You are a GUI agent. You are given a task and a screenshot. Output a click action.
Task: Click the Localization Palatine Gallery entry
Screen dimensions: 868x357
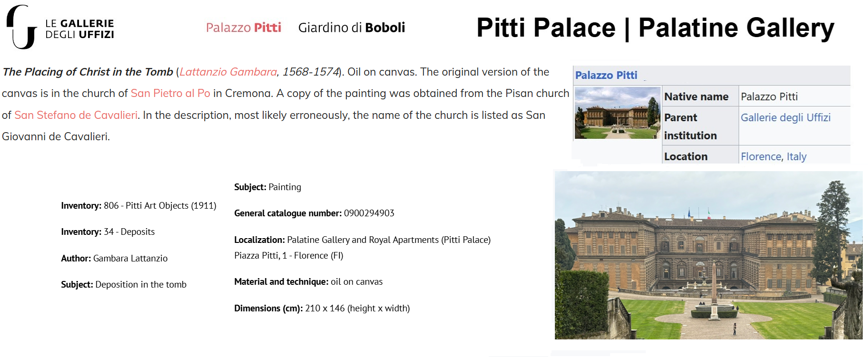(x=362, y=240)
